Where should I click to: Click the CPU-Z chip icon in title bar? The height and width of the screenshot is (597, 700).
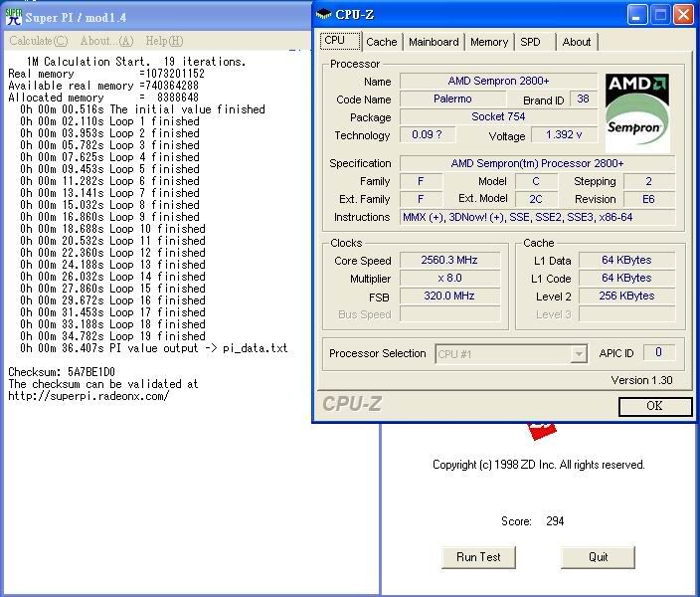(x=324, y=15)
